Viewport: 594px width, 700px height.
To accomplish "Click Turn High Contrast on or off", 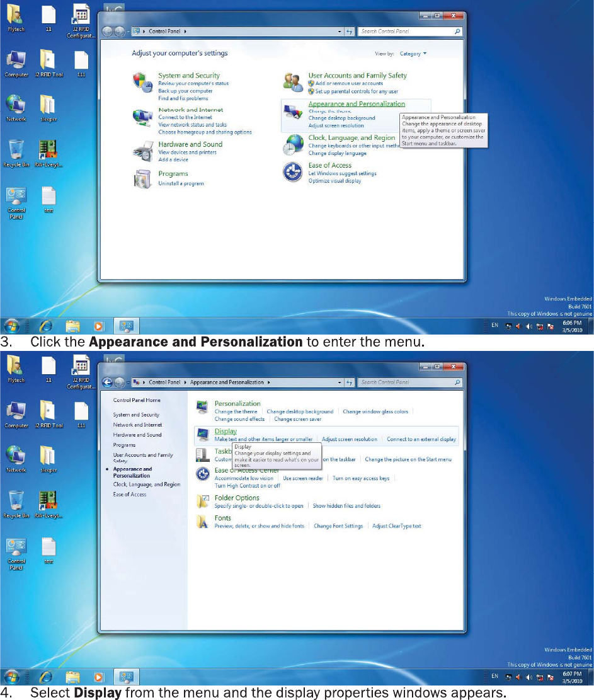I will click(x=248, y=486).
